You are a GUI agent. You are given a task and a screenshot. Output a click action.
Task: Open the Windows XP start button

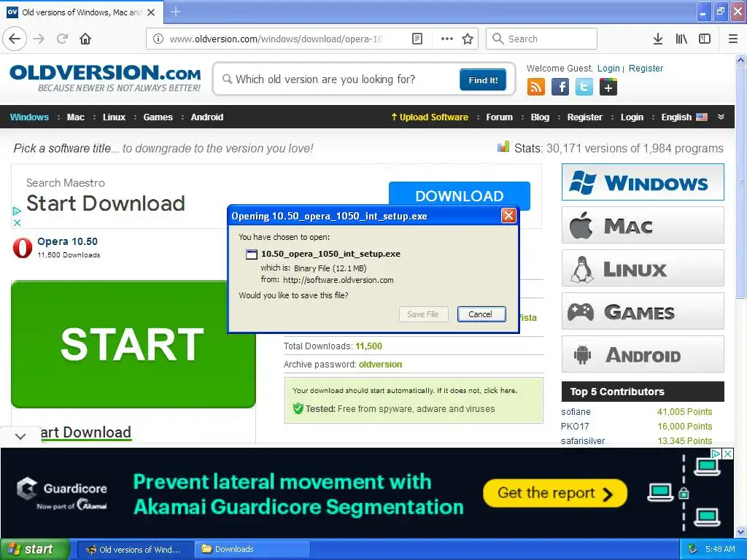point(34,550)
